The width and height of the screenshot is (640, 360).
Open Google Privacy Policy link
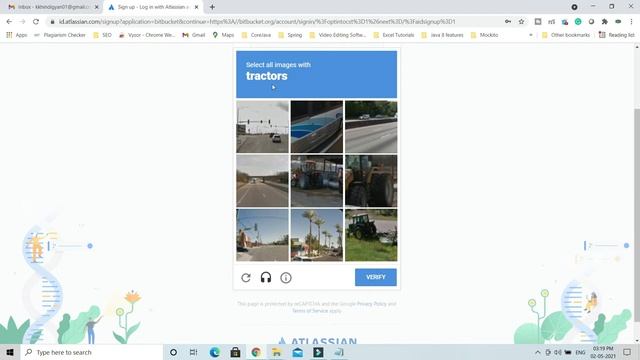click(x=371, y=304)
